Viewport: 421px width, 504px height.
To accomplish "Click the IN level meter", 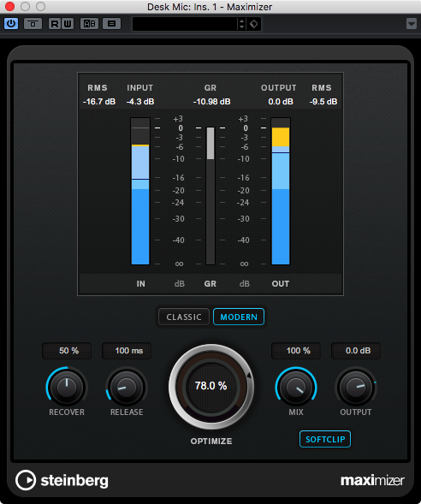I will [140, 192].
